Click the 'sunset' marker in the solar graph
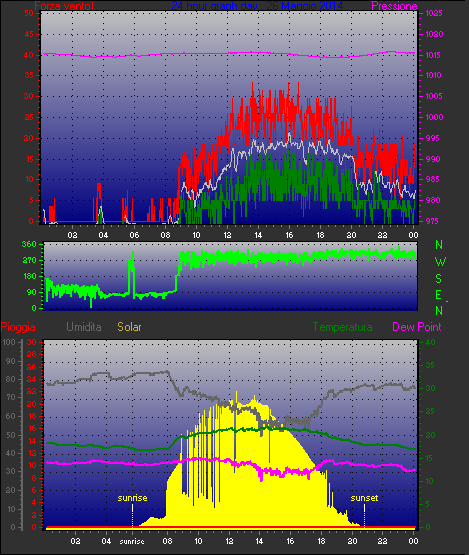The width and height of the screenshot is (469, 555). 364,498
